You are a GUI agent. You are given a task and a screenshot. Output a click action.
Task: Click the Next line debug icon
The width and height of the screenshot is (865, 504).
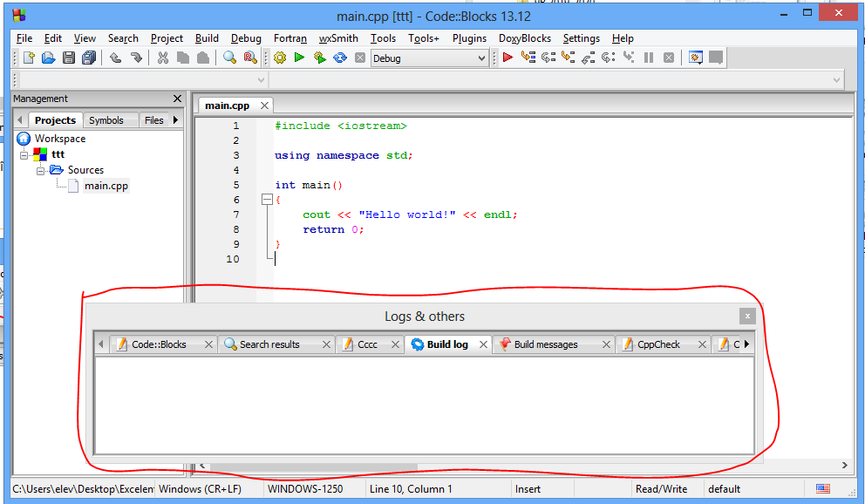[x=548, y=58]
